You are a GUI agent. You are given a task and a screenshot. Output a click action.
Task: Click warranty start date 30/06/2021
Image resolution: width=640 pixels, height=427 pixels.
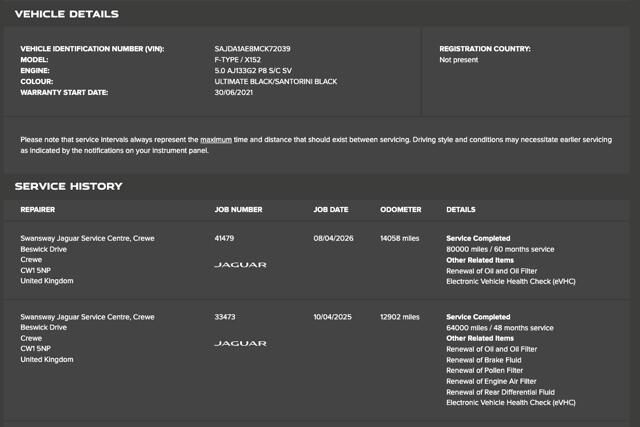click(233, 93)
